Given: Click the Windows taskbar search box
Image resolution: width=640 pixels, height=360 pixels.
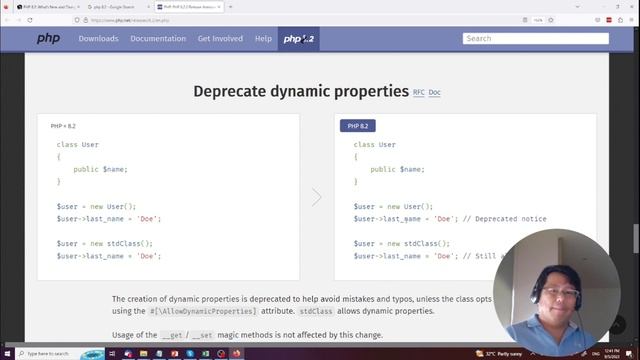Looking at the screenshot, I should coord(60,353).
